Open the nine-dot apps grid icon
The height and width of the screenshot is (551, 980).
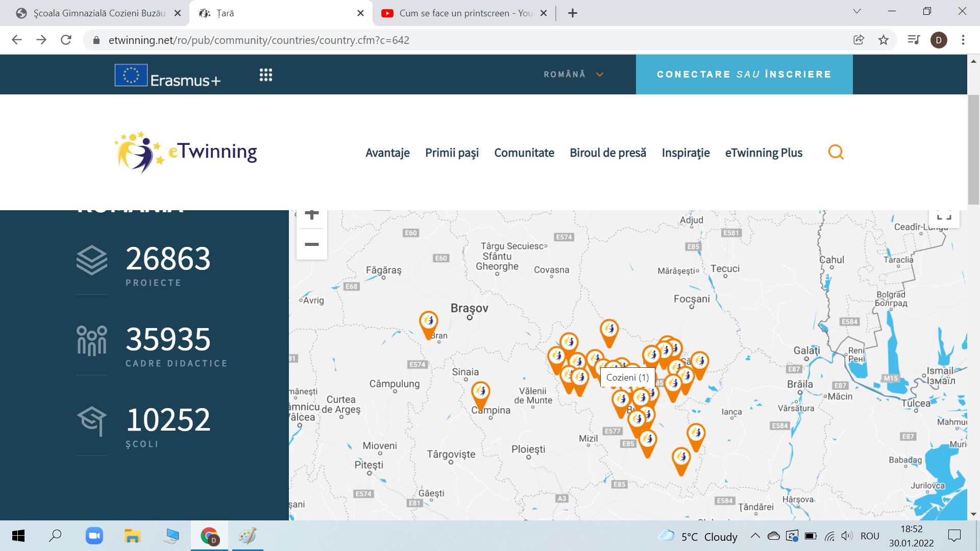(265, 75)
